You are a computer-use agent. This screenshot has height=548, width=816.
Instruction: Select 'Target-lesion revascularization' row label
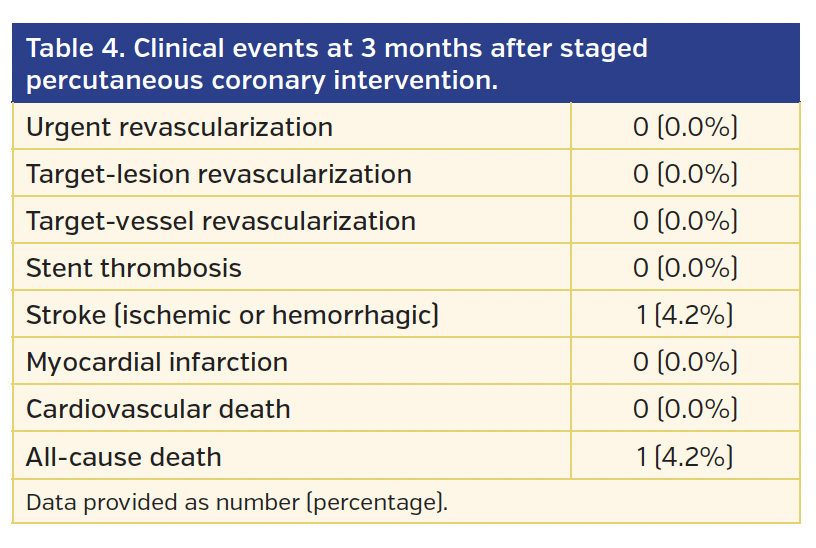coord(219,174)
